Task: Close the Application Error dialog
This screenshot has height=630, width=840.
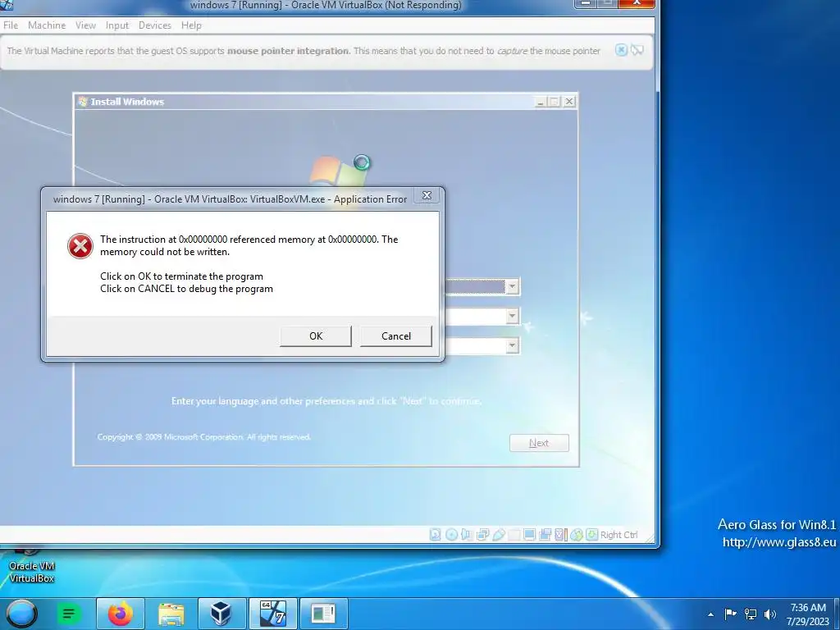Action: pyautogui.click(x=427, y=195)
